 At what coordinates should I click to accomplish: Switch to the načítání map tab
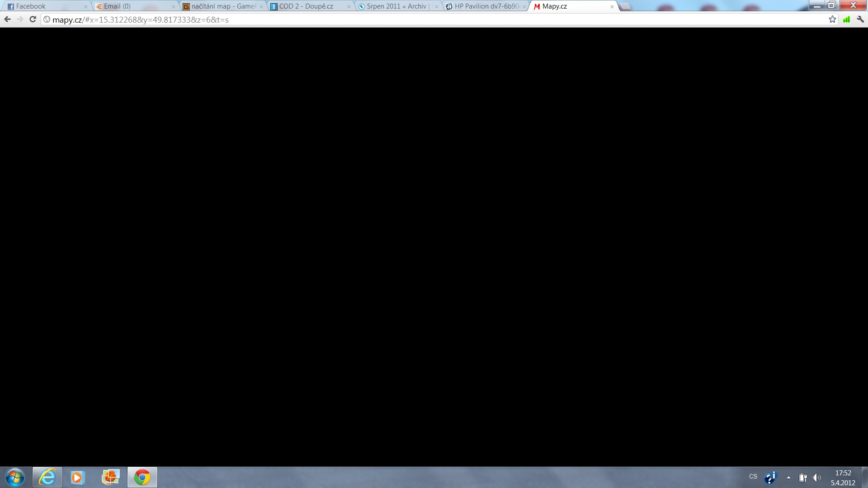coord(222,6)
